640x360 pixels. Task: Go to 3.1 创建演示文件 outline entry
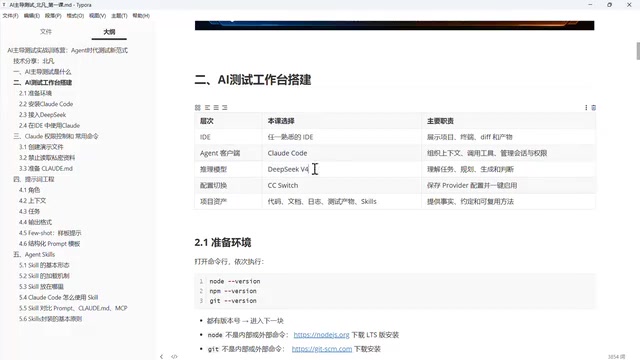pos(41,147)
